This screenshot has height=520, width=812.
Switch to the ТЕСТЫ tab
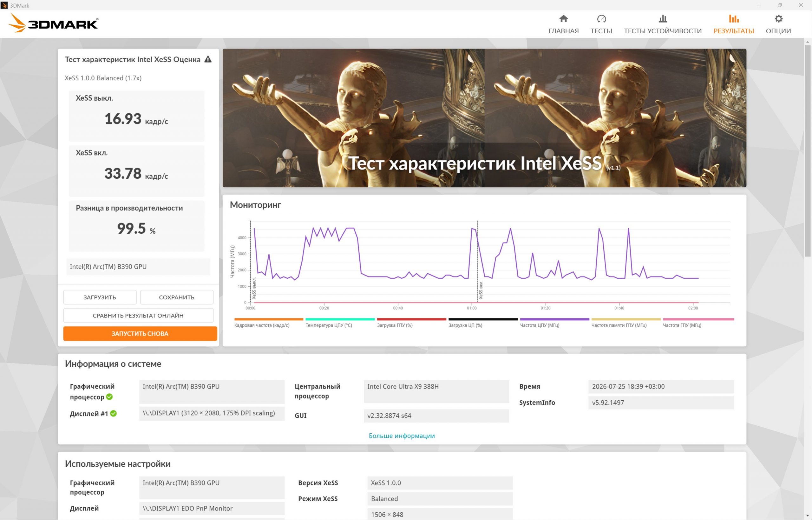(601, 24)
